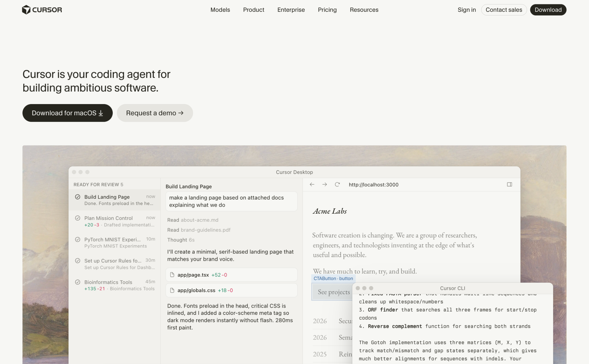Click Read brand-guidelines.pdf entry
This screenshot has height=364, width=589.
coord(199,230)
